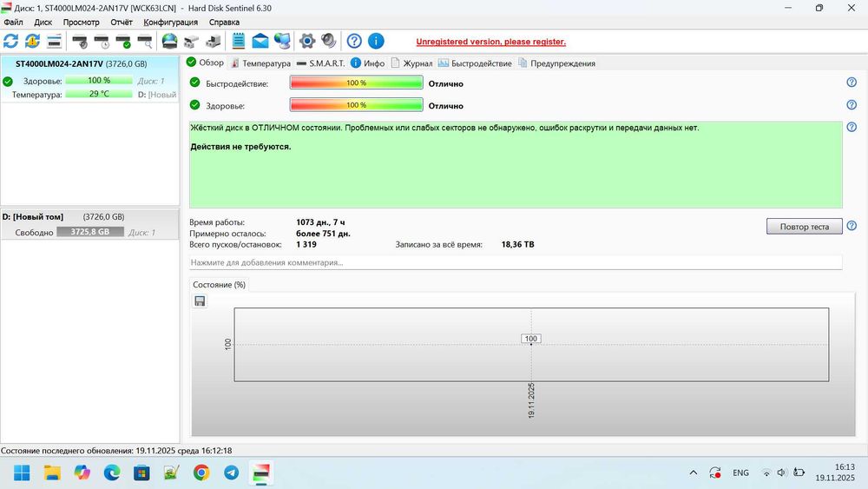Click the comment field Нажмите для добавления комментария
Screen dimensions: 868x489
(x=516, y=262)
